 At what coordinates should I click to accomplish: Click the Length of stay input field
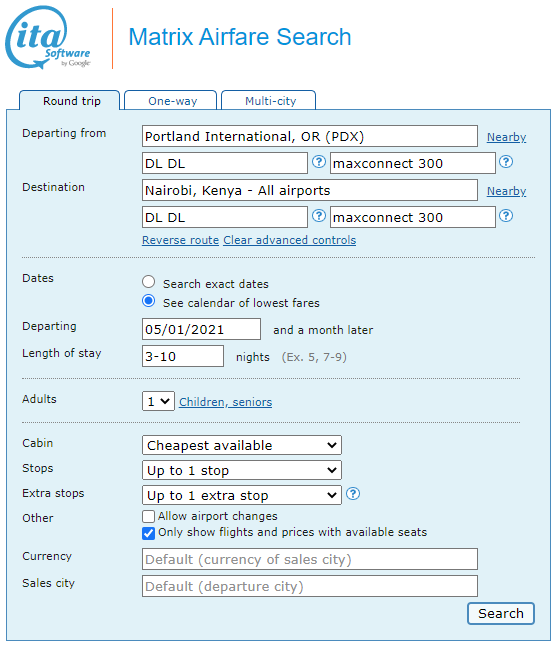point(183,356)
